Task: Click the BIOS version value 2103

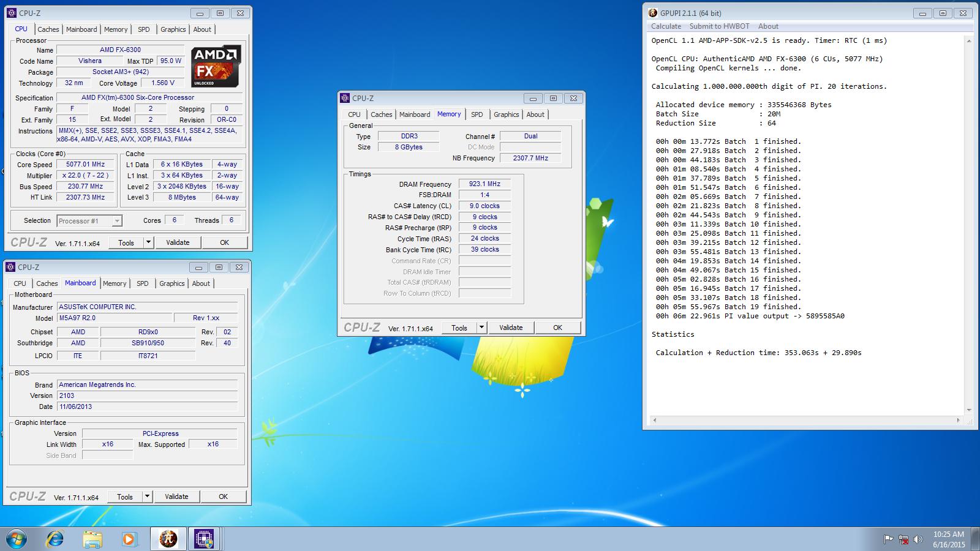Action: coord(147,395)
